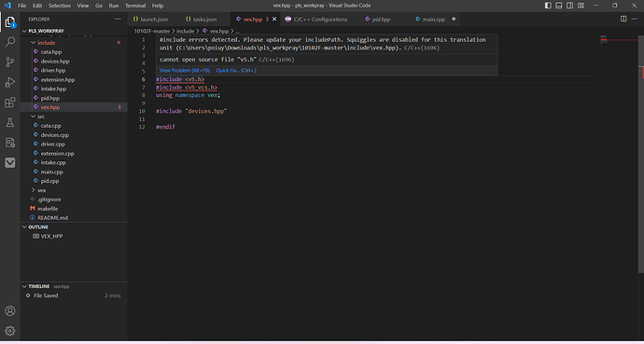This screenshot has width=644, height=344.
Task: Switch to the pid.hpp tab
Action: [381, 20]
